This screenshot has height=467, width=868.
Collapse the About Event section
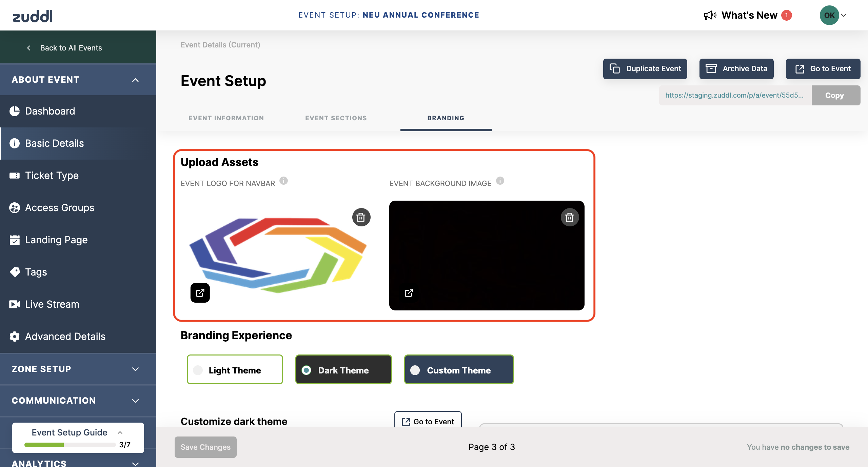coord(135,80)
